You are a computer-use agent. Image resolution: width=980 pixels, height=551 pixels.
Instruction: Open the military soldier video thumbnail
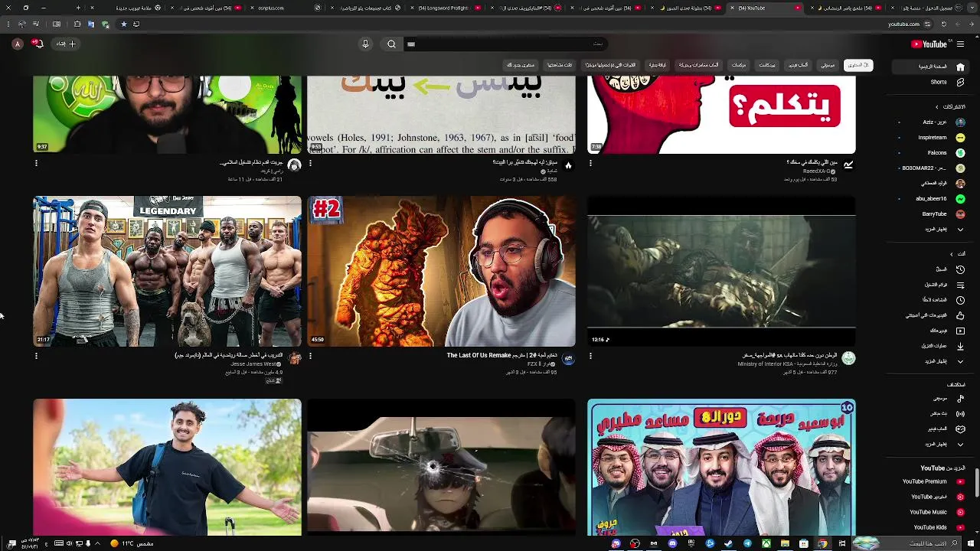(721, 271)
